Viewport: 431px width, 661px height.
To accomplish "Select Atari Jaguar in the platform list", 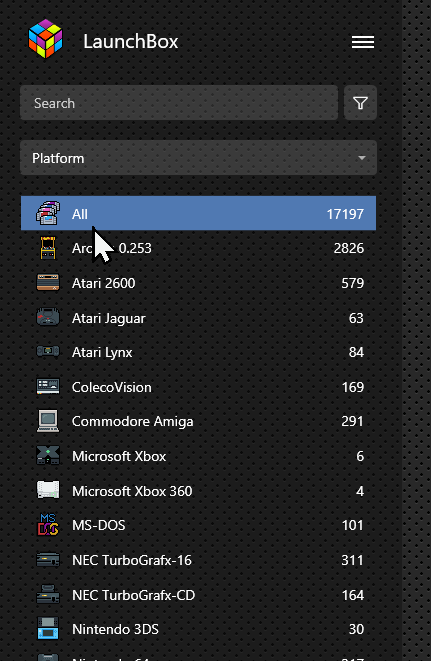I will [198, 318].
